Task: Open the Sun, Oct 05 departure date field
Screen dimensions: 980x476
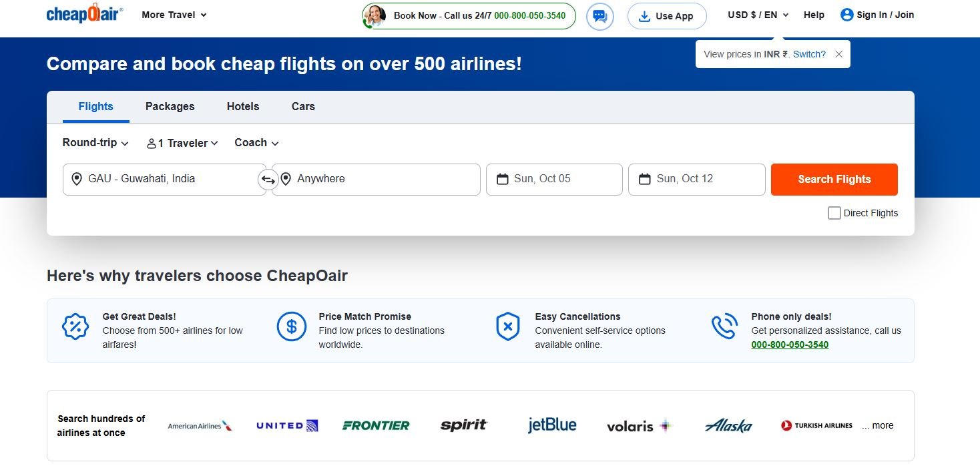Action: [554, 180]
